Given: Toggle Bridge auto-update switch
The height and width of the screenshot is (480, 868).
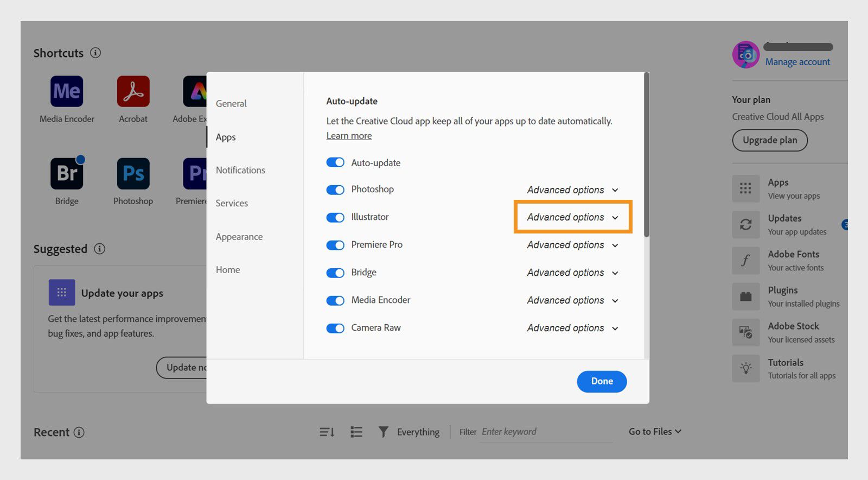Looking at the screenshot, I should (x=335, y=273).
